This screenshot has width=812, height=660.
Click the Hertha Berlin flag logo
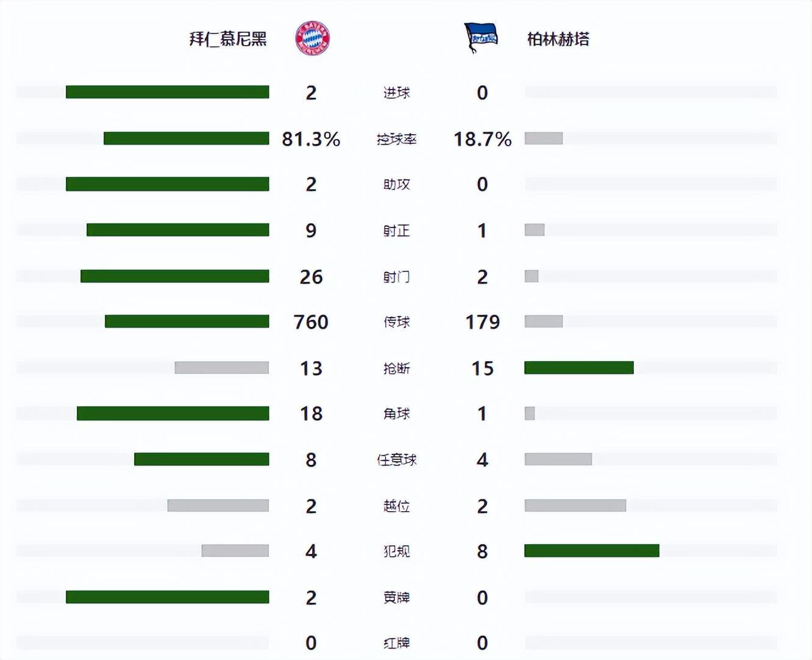[481, 38]
